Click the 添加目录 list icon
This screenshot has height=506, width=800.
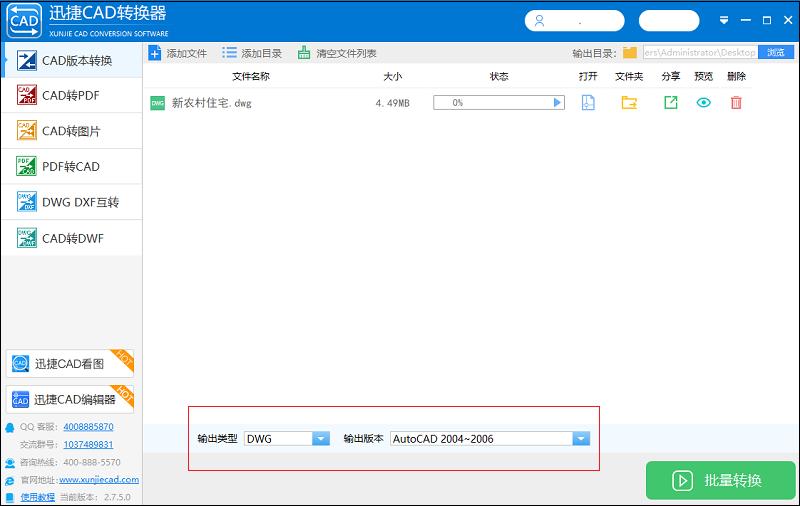(229, 53)
